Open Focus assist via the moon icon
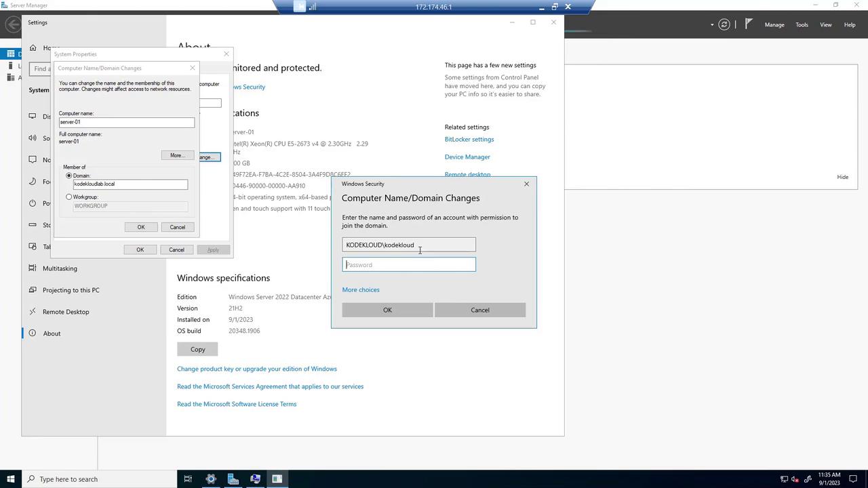Viewport: 868px width, 488px height. pos(33,181)
